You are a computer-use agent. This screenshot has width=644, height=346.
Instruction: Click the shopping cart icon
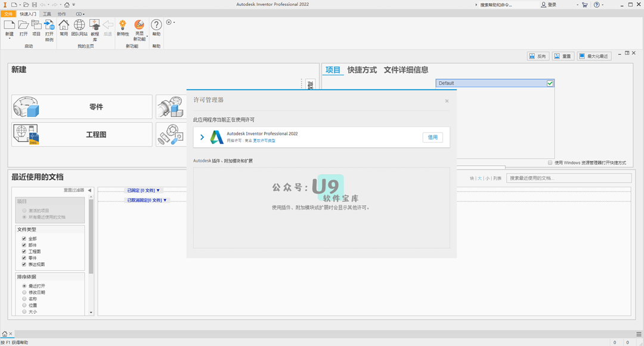584,5
